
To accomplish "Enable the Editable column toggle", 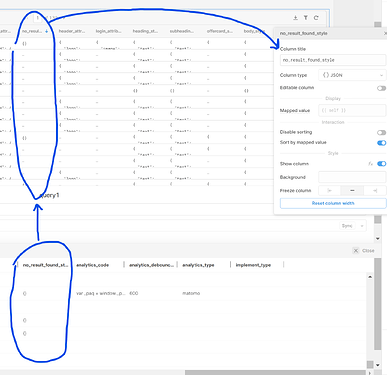I will point(381,88).
